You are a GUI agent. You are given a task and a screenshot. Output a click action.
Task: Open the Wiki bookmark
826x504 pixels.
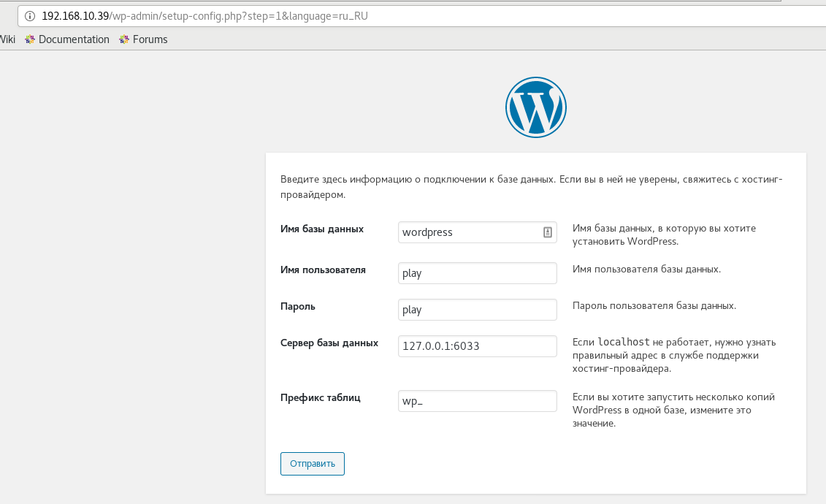point(7,39)
